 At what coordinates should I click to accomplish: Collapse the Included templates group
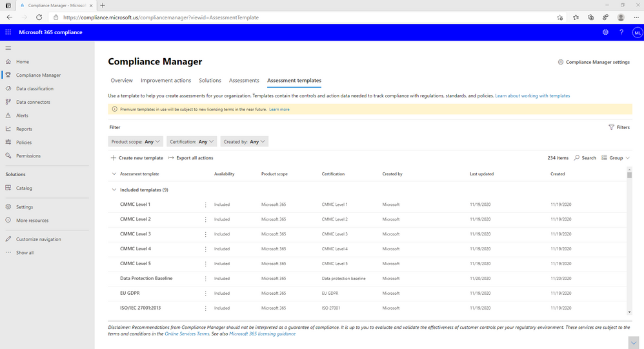114,190
